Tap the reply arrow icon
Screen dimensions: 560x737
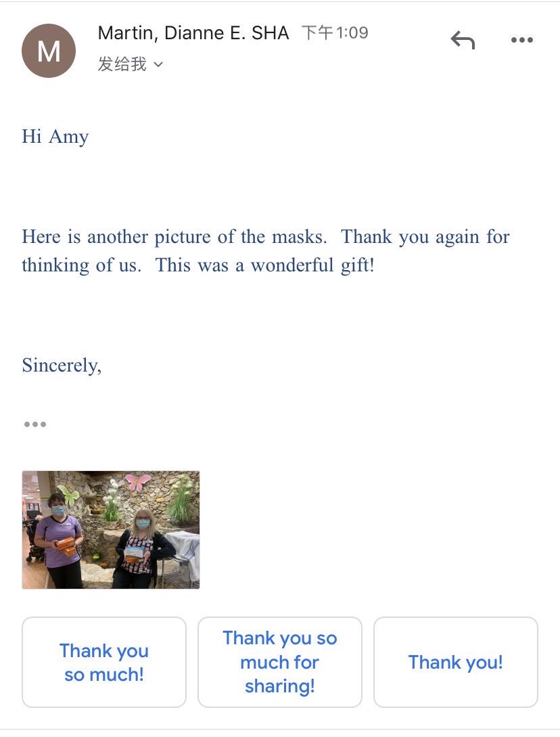463,41
